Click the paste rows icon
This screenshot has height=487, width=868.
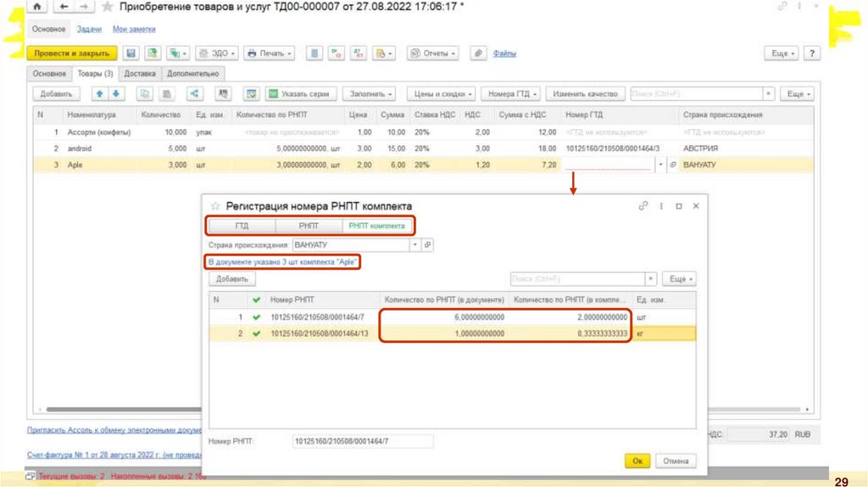[x=167, y=93]
